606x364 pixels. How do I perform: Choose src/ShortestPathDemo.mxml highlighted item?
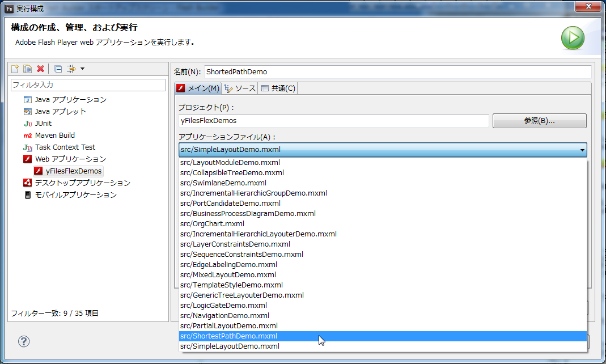[383, 337]
